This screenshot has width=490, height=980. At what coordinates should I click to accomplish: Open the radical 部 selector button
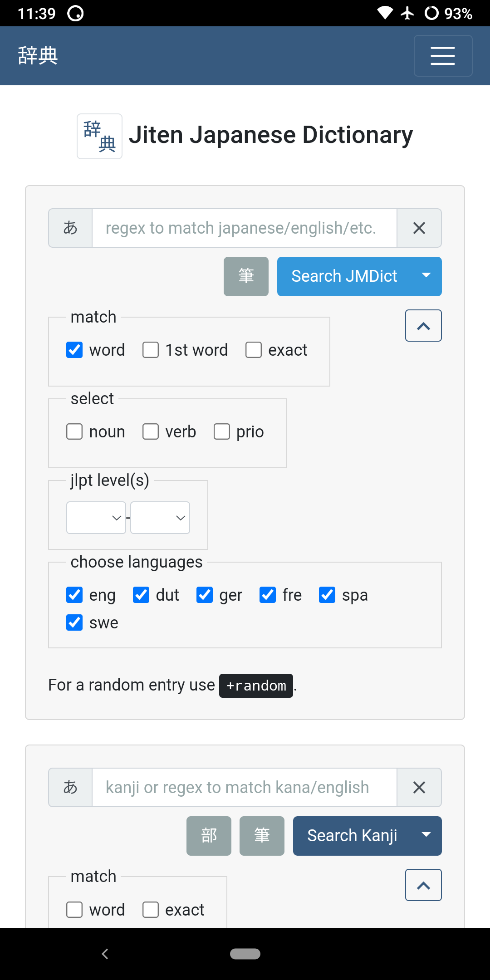(209, 836)
